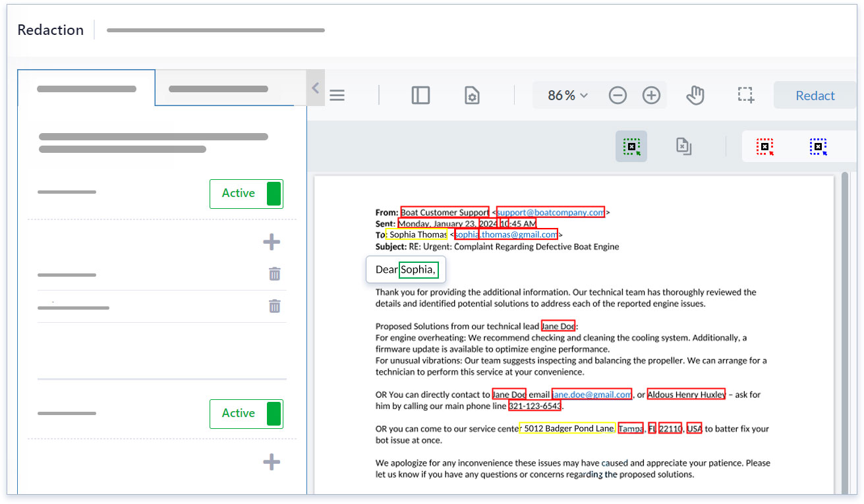Click the jane.doe@gmail.com email link
The width and height of the screenshot is (864, 504).
coord(592,394)
